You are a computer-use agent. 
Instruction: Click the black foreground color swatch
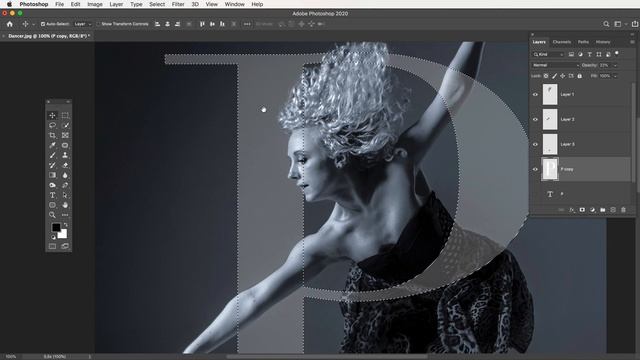56,227
